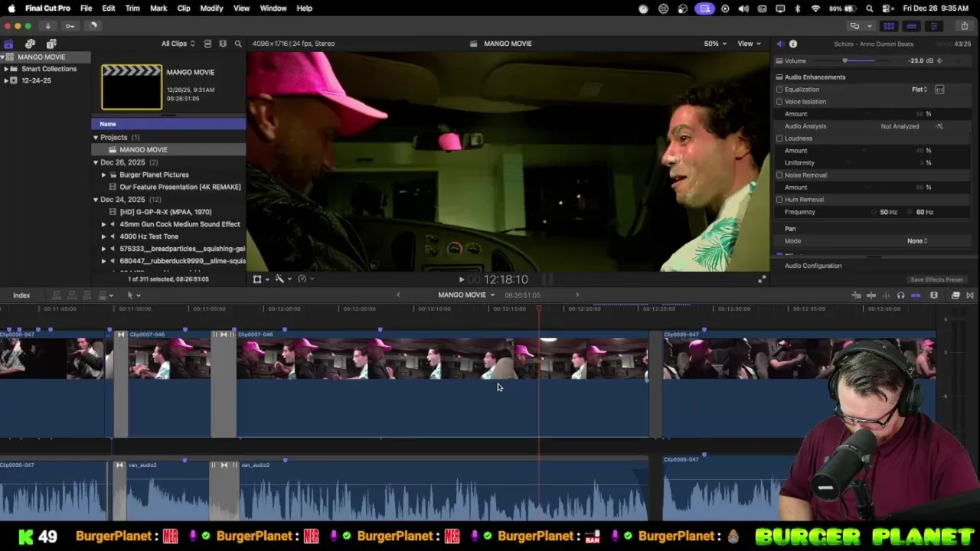Click the Import Media arrow button
980x551 pixels.
click(x=47, y=26)
